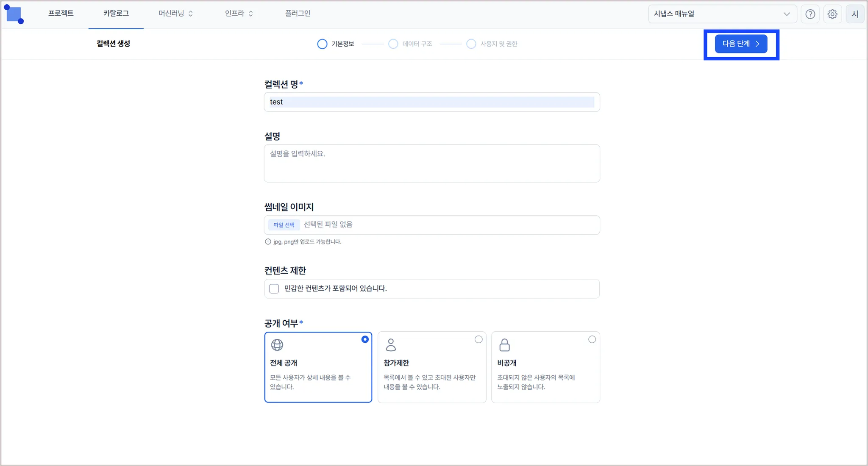Click the lock icon in 비공개 card
868x466 pixels.
click(504, 345)
